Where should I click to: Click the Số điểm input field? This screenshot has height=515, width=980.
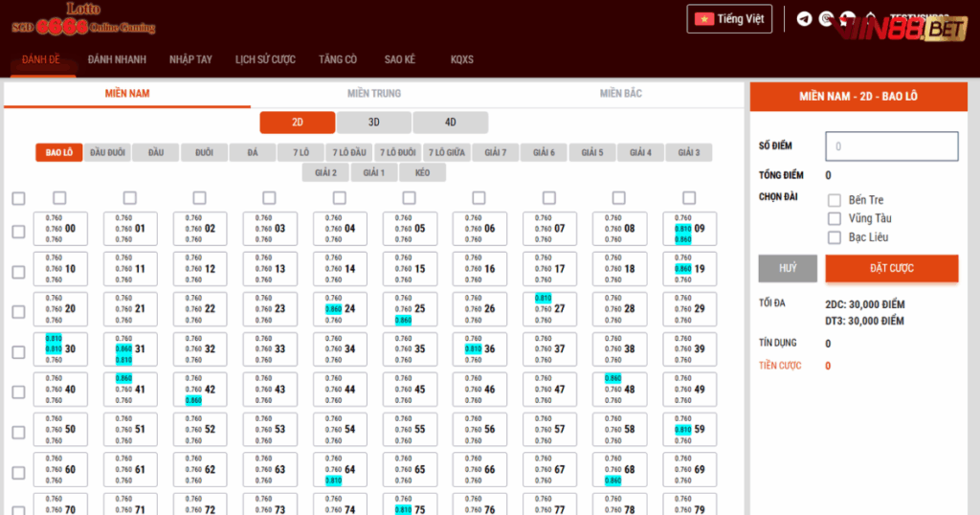890,146
